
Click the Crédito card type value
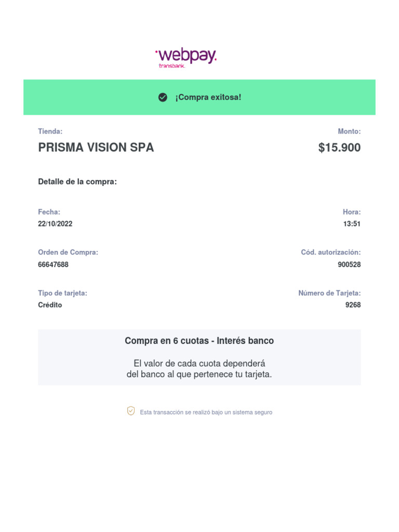[x=50, y=305]
